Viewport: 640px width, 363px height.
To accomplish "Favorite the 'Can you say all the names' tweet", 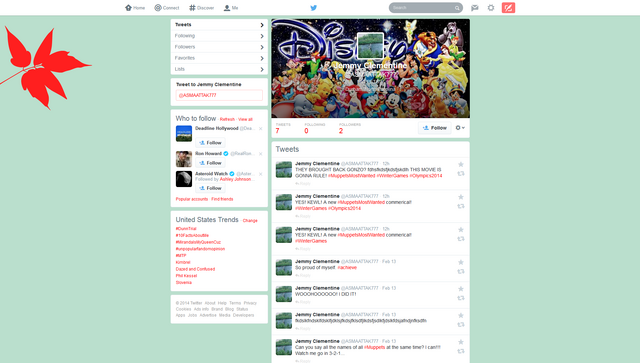I will [461, 342].
